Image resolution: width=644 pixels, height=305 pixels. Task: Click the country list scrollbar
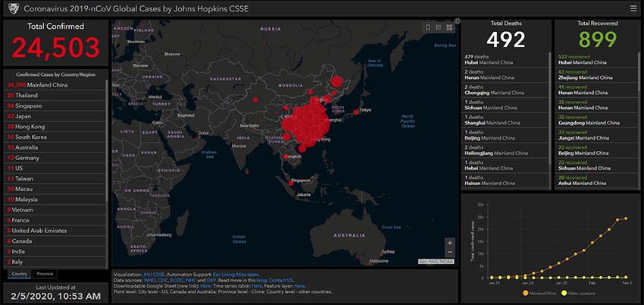(107, 140)
